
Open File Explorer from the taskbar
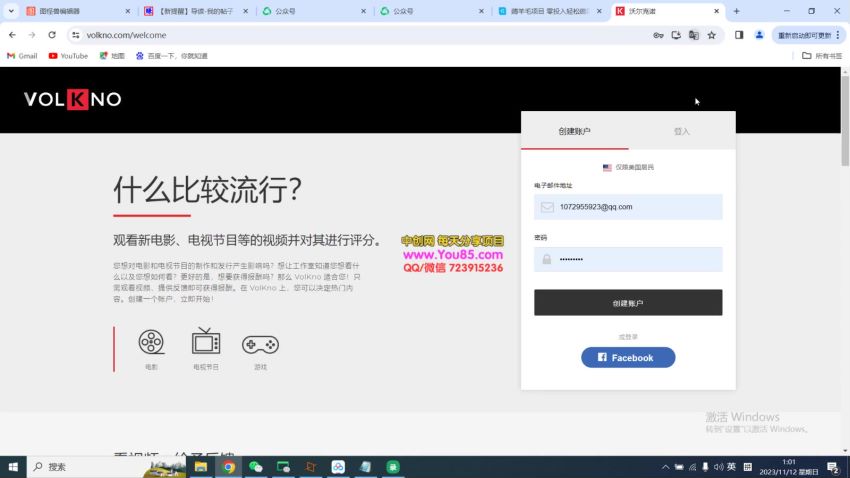pos(201,467)
